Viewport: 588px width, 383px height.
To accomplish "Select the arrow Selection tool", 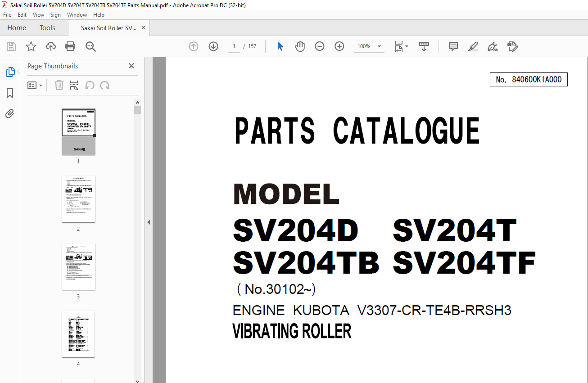I will pyautogui.click(x=280, y=46).
